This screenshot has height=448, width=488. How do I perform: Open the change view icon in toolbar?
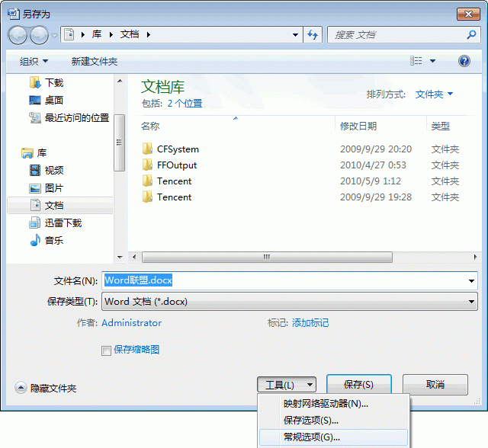click(x=416, y=61)
